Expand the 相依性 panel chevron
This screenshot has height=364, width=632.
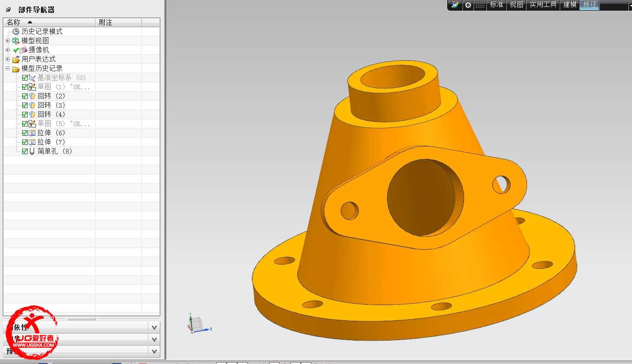[x=154, y=327]
